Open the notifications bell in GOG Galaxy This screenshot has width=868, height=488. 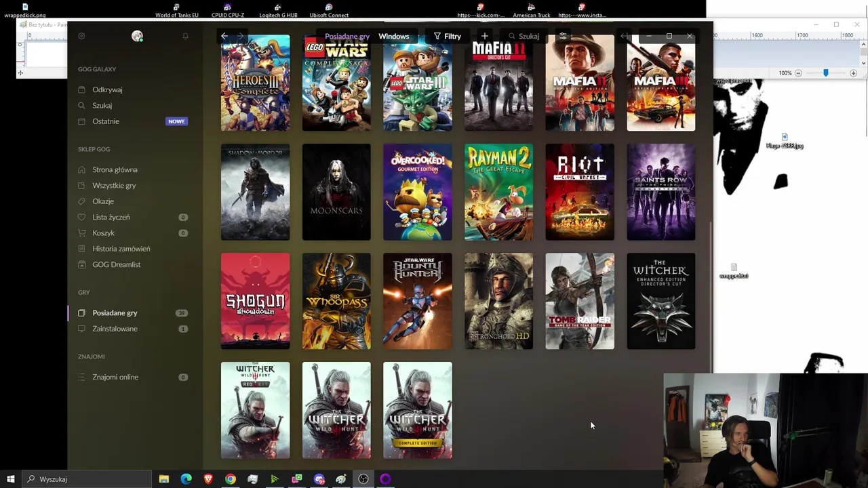[x=185, y=36]
